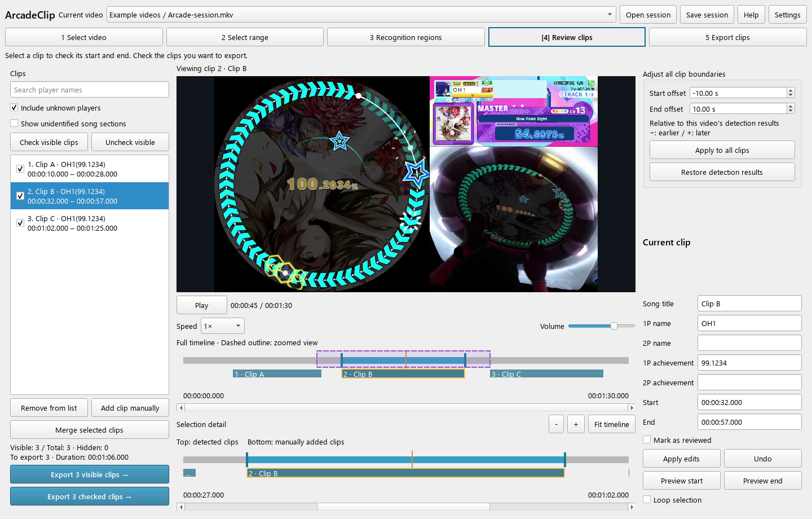Restore detection results
Screen dimensions: 812x519
pos(722,172)
